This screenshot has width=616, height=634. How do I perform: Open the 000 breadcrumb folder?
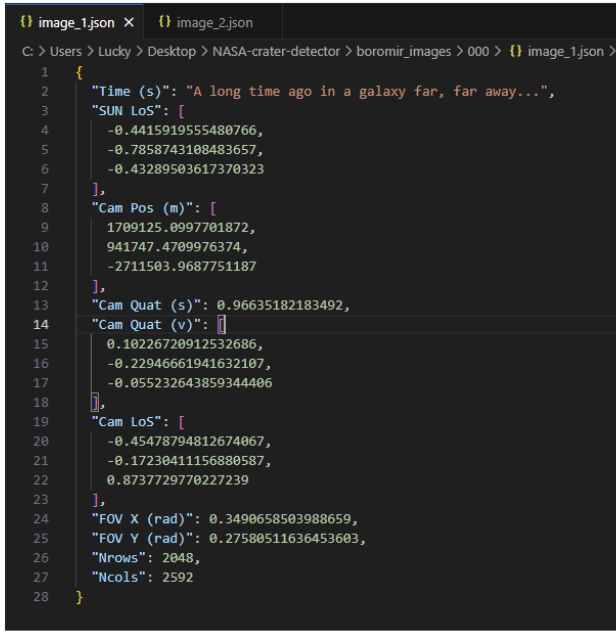[478, 52]
